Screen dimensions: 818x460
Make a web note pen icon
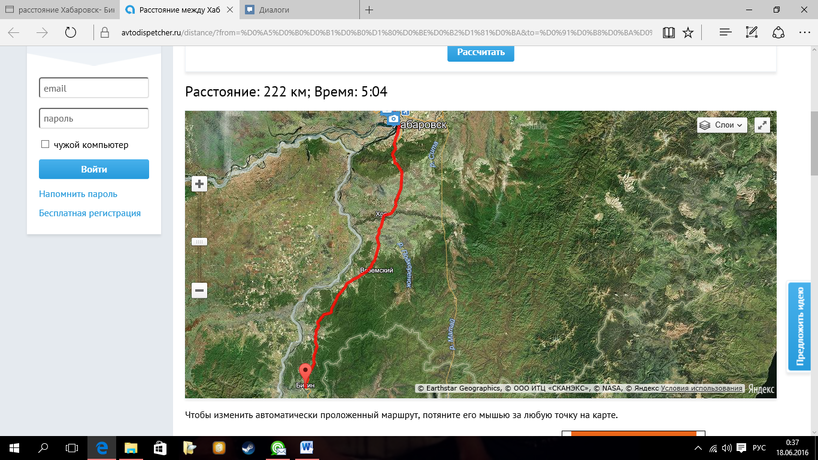coord(751,33)
